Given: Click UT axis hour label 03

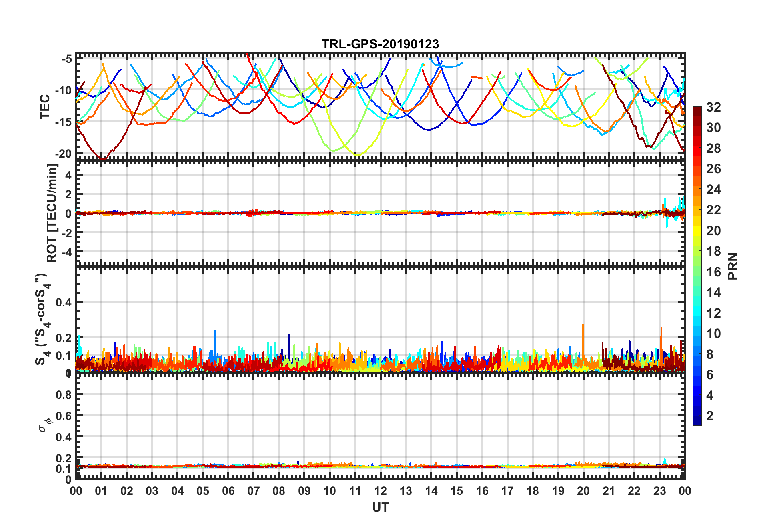Looking at the screenshot, I should click(x=152, y=491).
